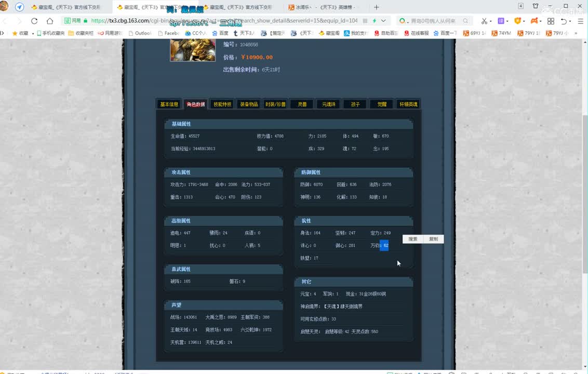The image size is (588, 374).
Task: Click the 复制 button in the popup
Action: [x=433, y=239]
